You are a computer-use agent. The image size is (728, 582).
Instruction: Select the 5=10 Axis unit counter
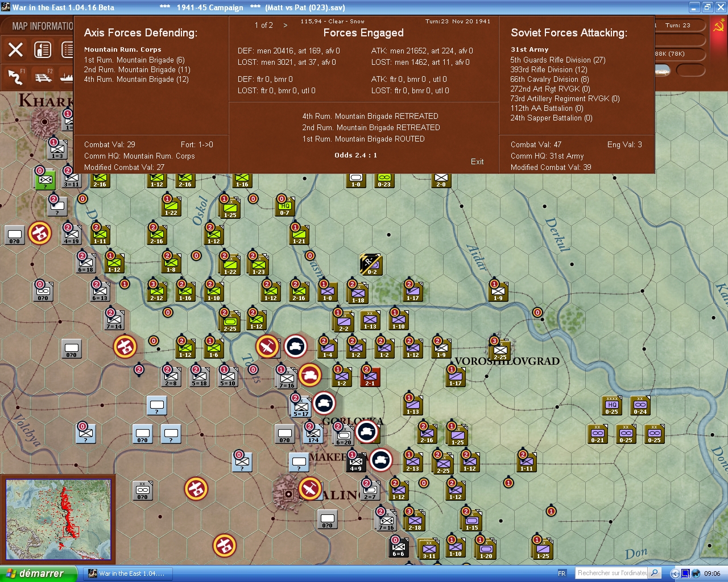(x=228, y=377)
